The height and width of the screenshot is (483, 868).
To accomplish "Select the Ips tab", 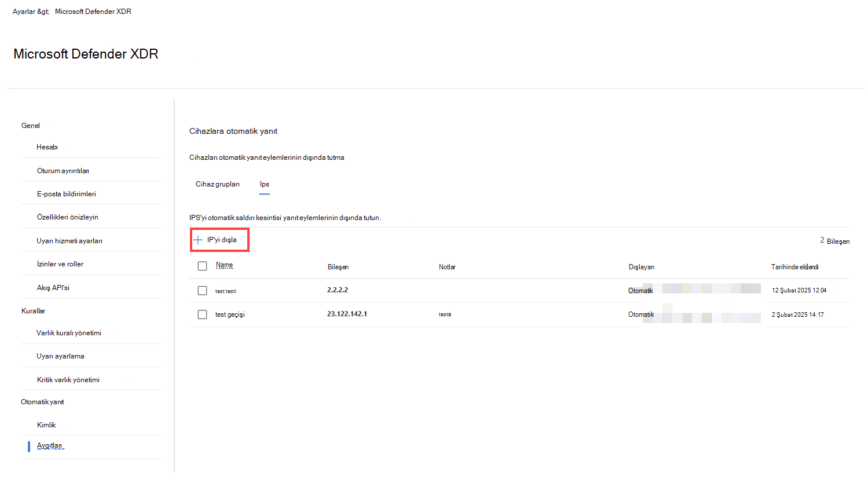I will pyautogui.click(x=264, y=184).
